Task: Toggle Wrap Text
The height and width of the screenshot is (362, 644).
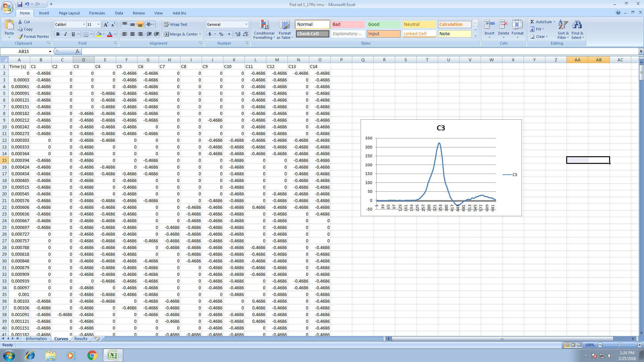Action: coord(175,24)
